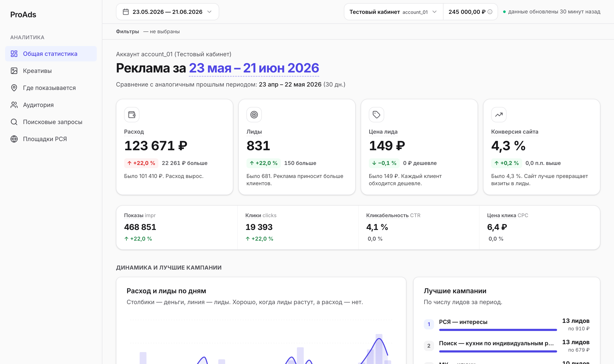Click the +22,0 % green badge on Лиды card

(264, 163)
